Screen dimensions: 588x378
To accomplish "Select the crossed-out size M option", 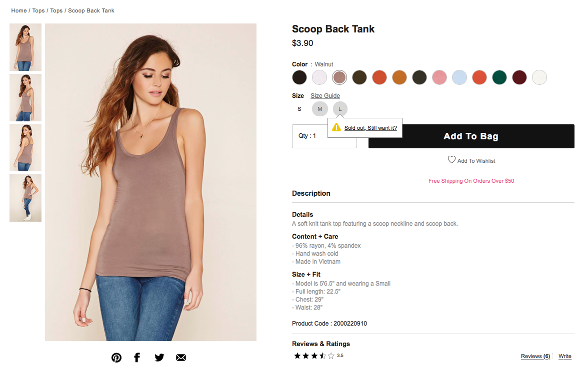I will click(319, 109).
